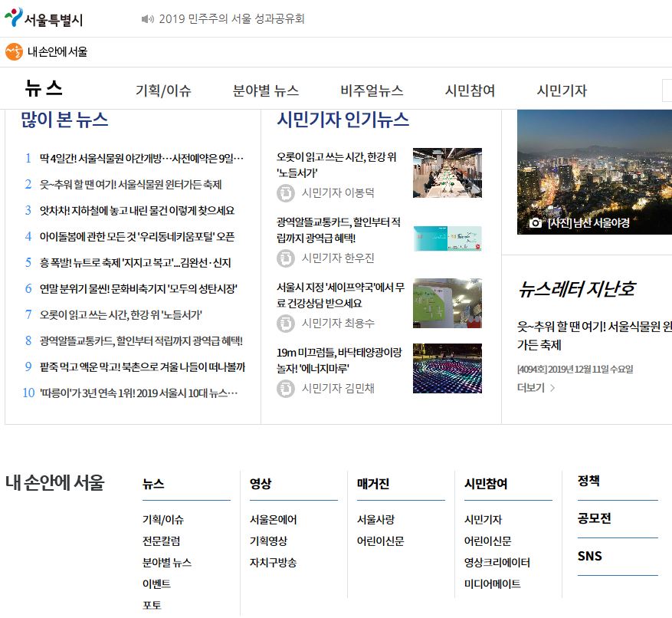Open footer link 영상크리에이터

click(x=497, y=563)
